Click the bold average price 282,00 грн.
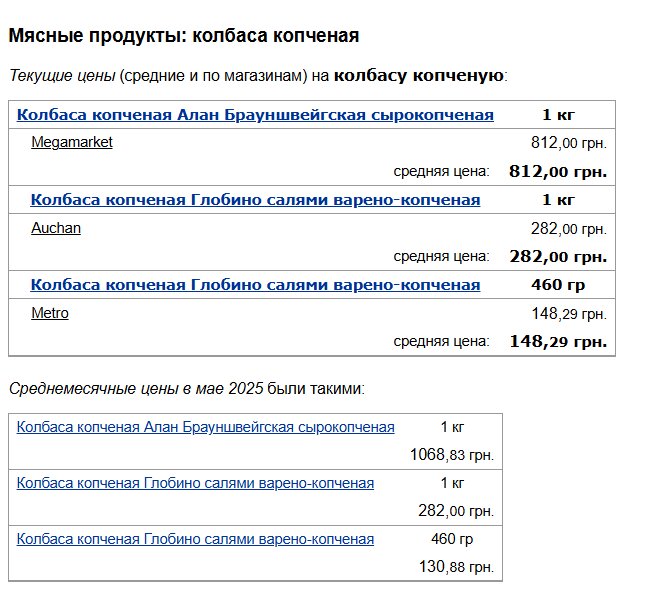This screenshot has height=597, width=663. click(x=558, y=257)
